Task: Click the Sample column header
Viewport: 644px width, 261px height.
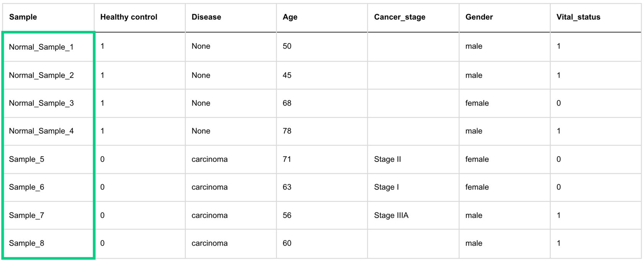Action: click(23, 17)
